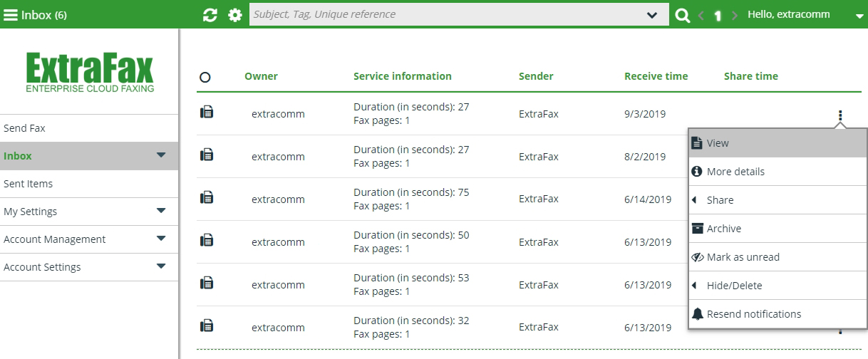
Task: Click Duration (in seconds): 53 text
Action: (x=411, y=278)
